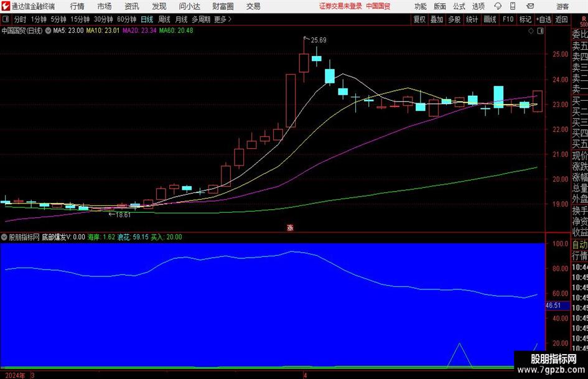Expand dropdown beside 中国国贸(日线)
Viewport: 588px width, 379px height.
point(48,30)
